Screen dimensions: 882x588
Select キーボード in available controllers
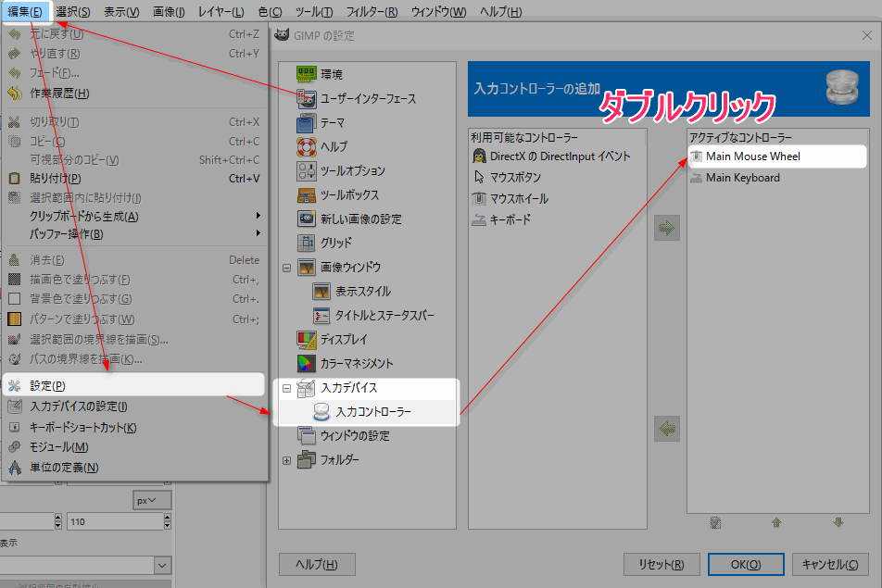558,219
